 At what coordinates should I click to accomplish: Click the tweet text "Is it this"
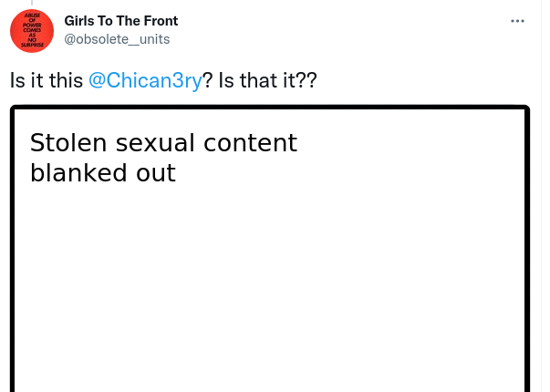click(46, 80)
